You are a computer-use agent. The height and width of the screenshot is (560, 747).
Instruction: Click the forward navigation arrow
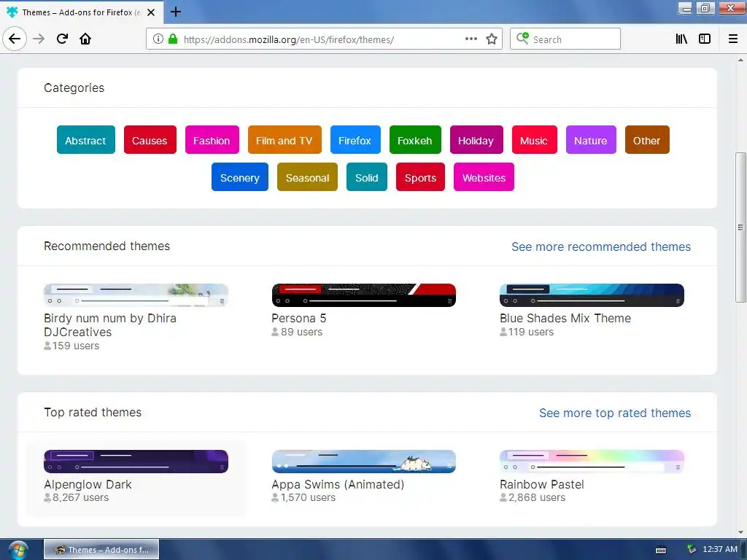point(39,39)
